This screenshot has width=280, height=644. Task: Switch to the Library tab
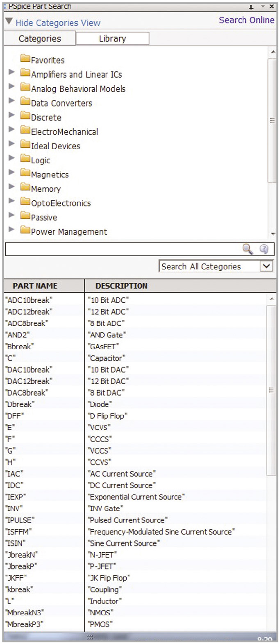pyautogui.click(x=112, y=39)
